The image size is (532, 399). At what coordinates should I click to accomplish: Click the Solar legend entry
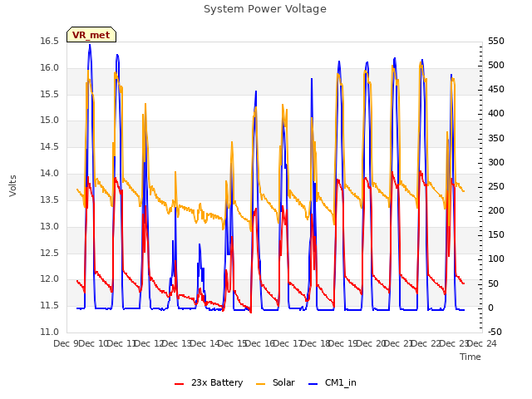pos(275,382)
